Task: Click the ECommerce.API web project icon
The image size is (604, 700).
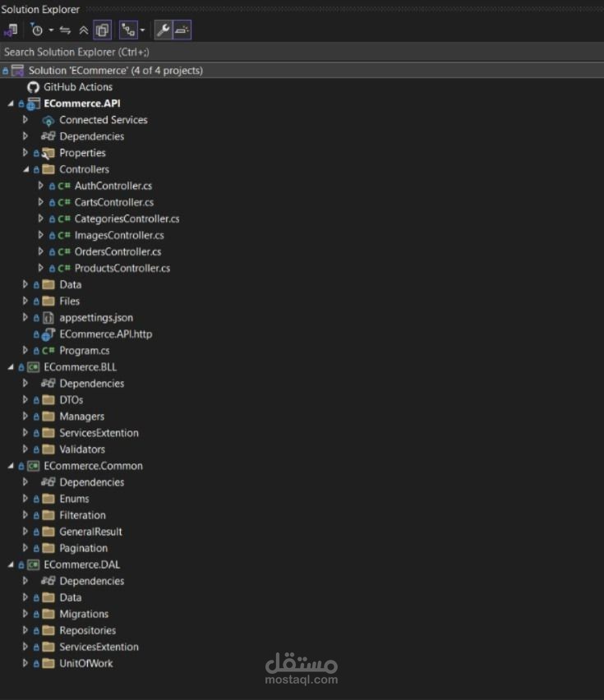Action: tap(33, 104)
